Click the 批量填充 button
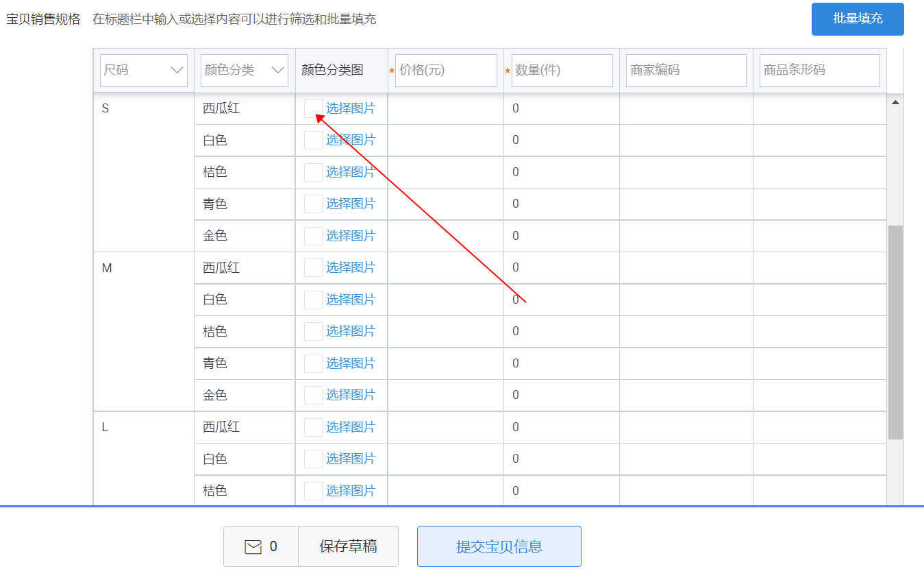 858,19
